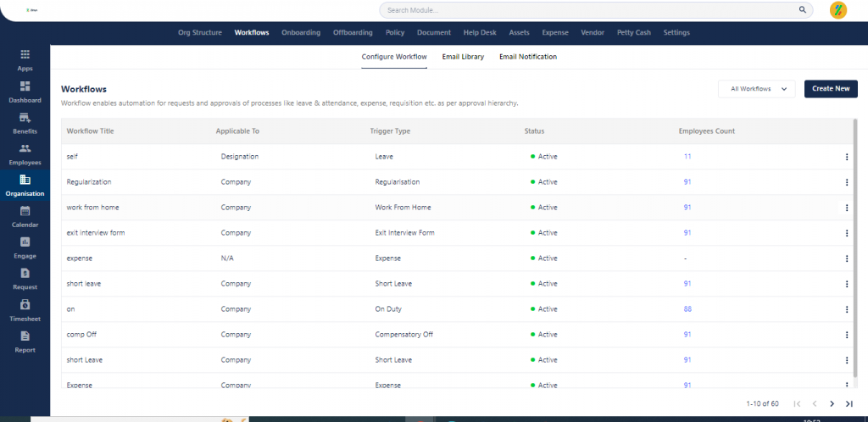Click the search magnifier icon
This screenshot has height=422, width=868.
tap(802, 10)
